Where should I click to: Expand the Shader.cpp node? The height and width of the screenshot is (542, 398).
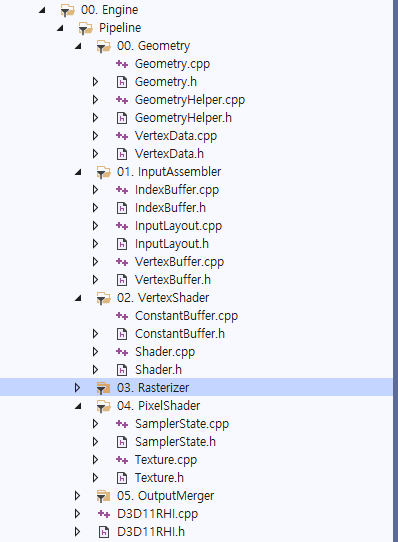pos(95,352)
